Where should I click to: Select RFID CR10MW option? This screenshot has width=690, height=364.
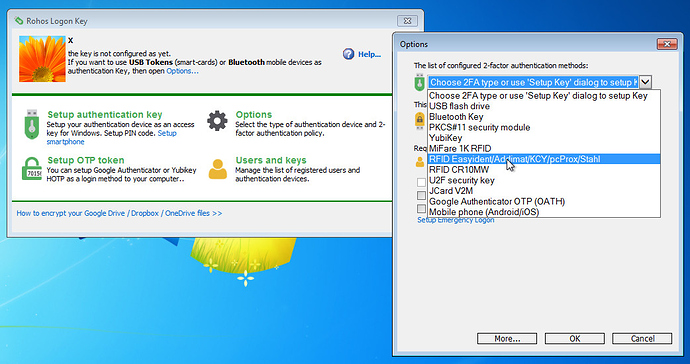point(544,169)
